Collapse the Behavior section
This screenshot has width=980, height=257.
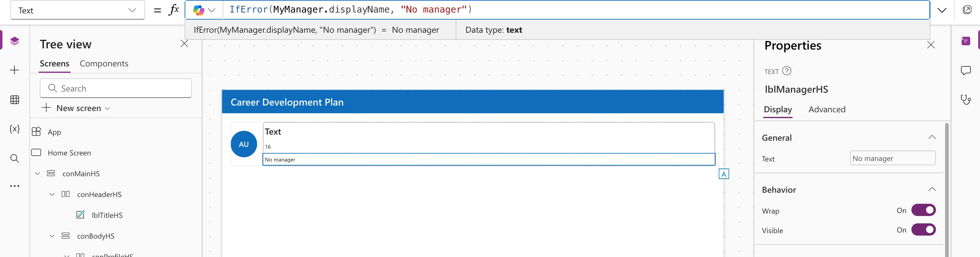pyautogui.click(x=932, y=189)
